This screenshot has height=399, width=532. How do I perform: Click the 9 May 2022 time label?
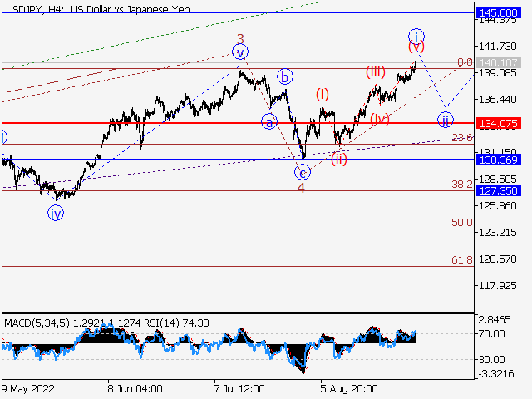27,388
